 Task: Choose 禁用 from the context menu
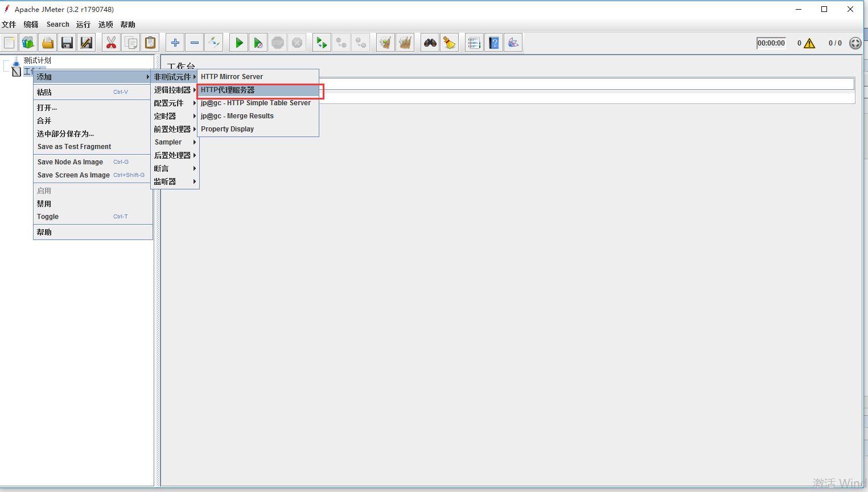click(x=93, y=204)
